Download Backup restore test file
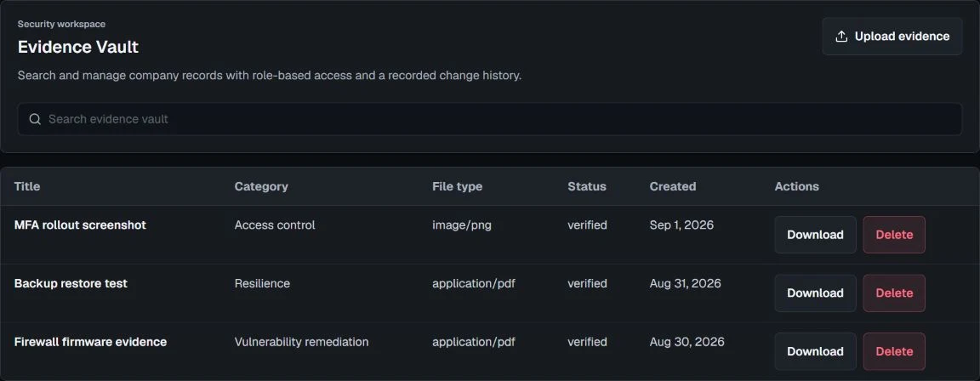Screen dimensions: 980x381 [x=815, y=293]
